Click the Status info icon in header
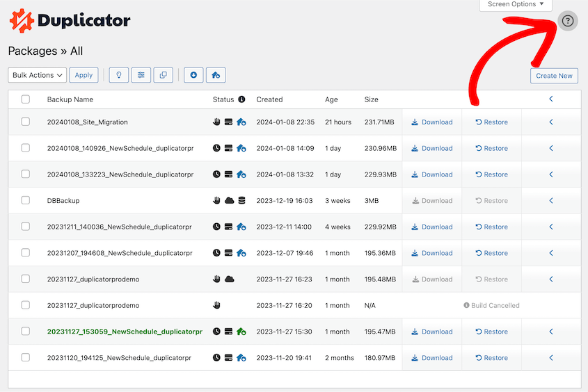Viewport: 588px width, 392px height. [x=242, y=99]
